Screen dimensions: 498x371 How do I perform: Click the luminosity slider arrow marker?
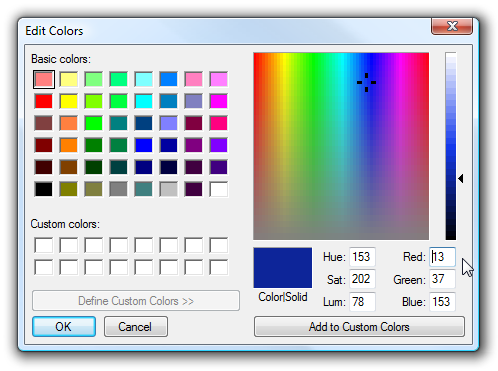461,179
